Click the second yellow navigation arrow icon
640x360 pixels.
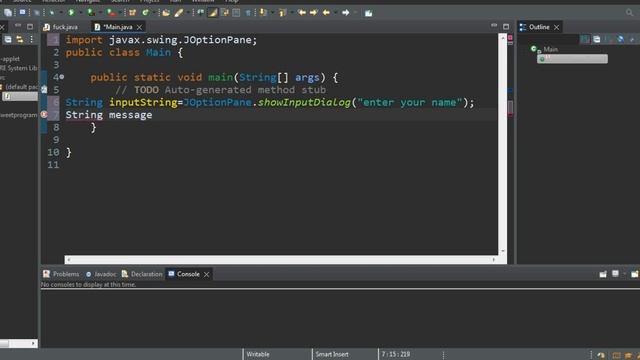pos(313,13)
